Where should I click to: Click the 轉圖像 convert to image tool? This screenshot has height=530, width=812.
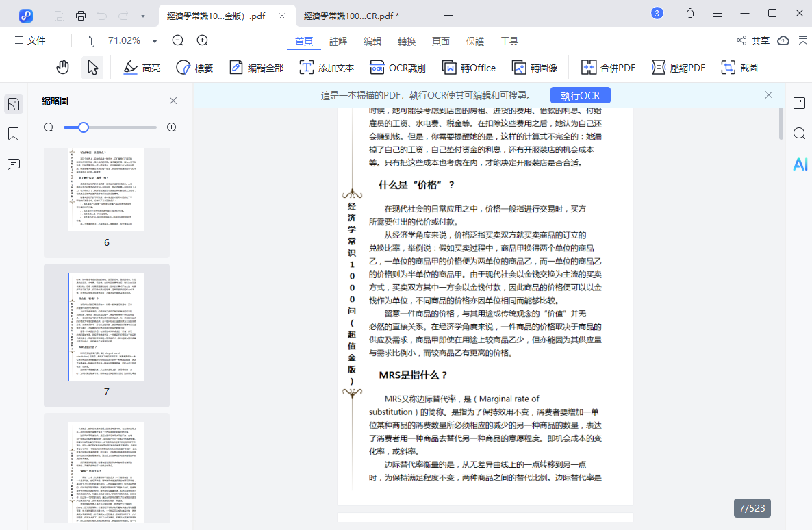(535, 67)
